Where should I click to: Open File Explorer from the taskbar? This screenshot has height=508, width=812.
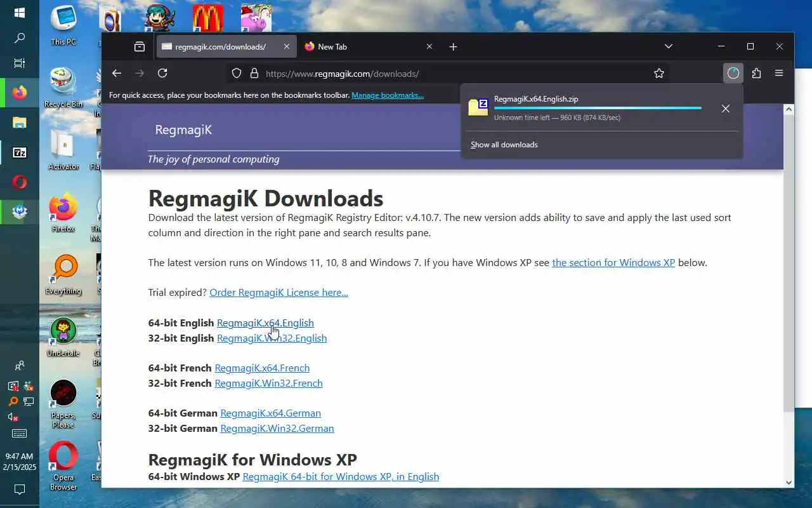[20, 123]
